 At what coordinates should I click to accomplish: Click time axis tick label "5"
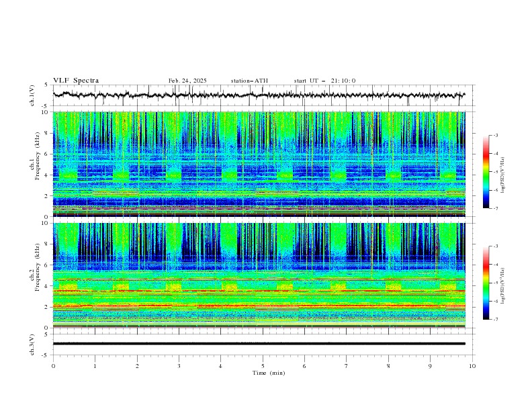[x=263, y=366]
